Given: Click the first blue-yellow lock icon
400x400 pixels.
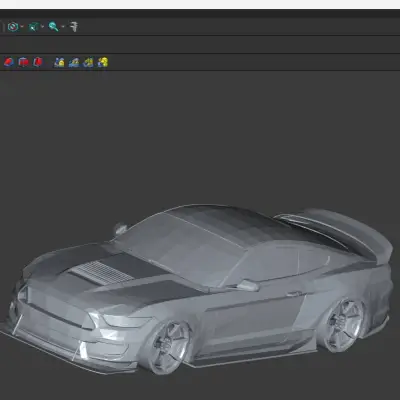Looking at the screenshot, I should coord(59,62).
